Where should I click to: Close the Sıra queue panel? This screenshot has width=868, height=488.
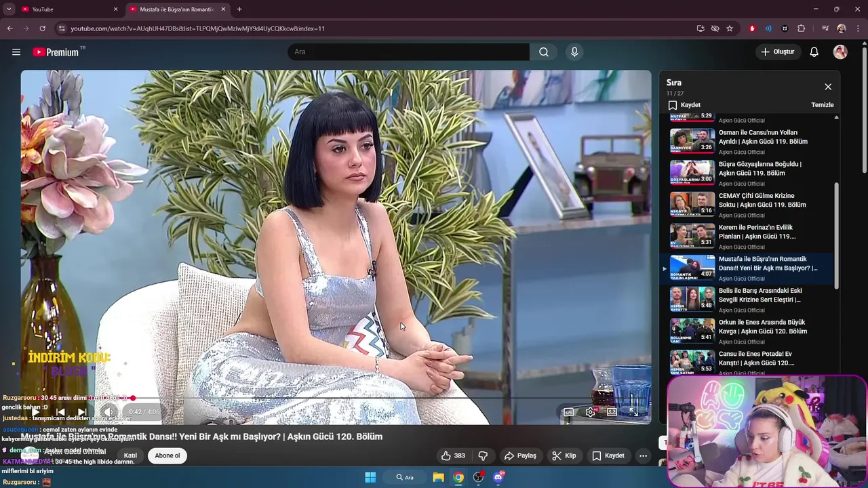coord(828,87)
